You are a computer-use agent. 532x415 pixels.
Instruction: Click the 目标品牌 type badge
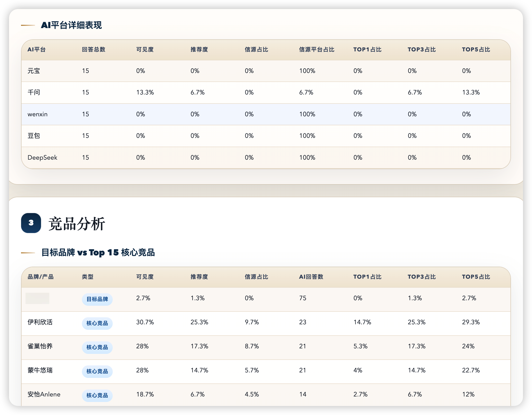pyautogui.click(x=97, y=299)
